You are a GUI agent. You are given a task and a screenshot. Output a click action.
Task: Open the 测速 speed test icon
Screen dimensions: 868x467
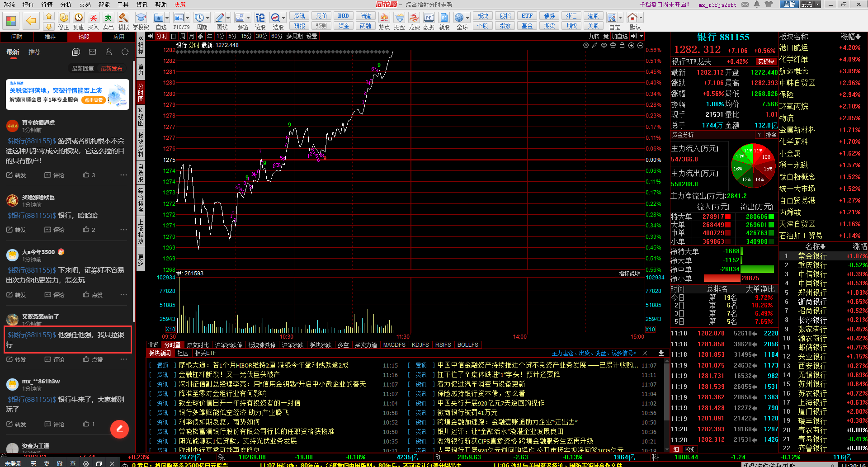79,18
